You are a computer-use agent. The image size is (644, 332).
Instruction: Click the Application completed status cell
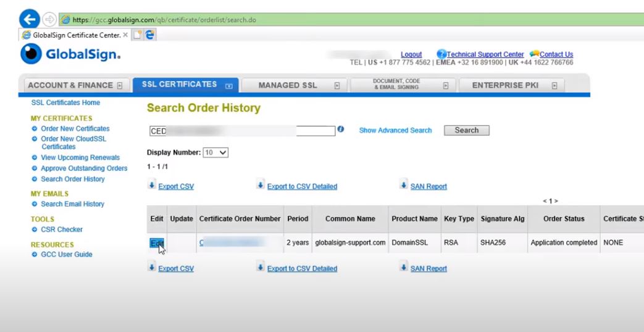point(564,243)
